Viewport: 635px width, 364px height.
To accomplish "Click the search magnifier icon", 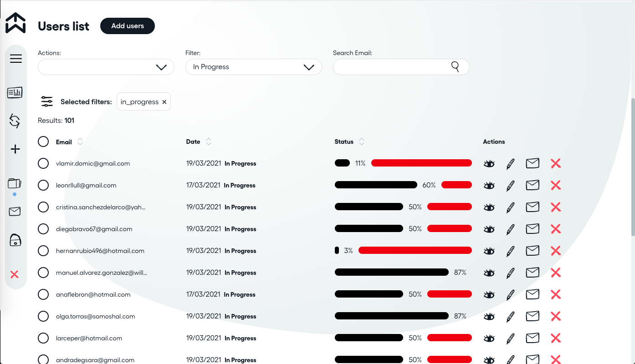I will [x=455, y=67].
